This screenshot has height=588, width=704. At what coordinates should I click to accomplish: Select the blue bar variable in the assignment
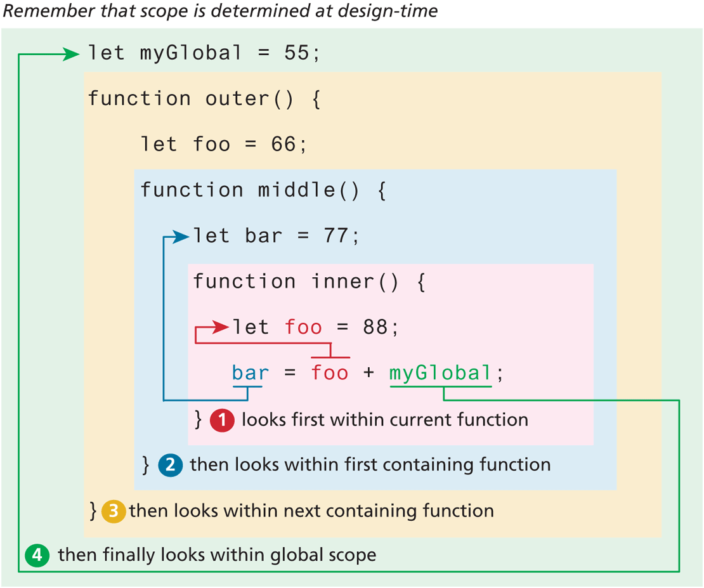(251, 373)
